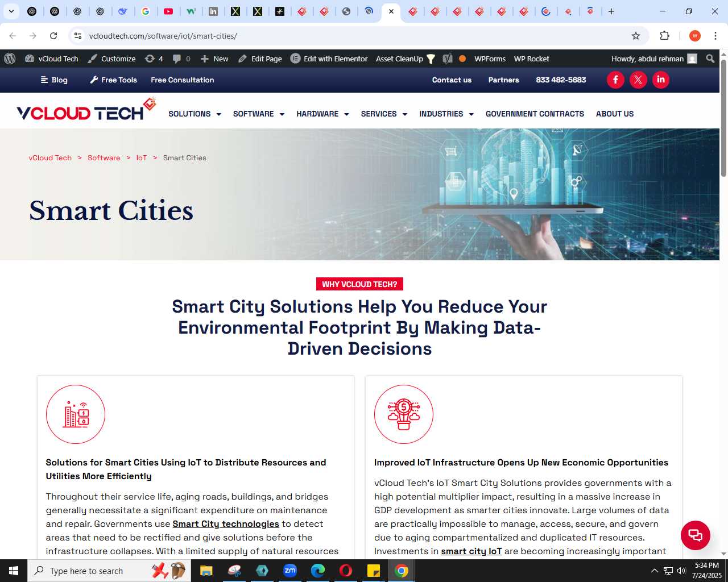
Task: Open the red live chat bubble
Action: click(x=696, y=535)
